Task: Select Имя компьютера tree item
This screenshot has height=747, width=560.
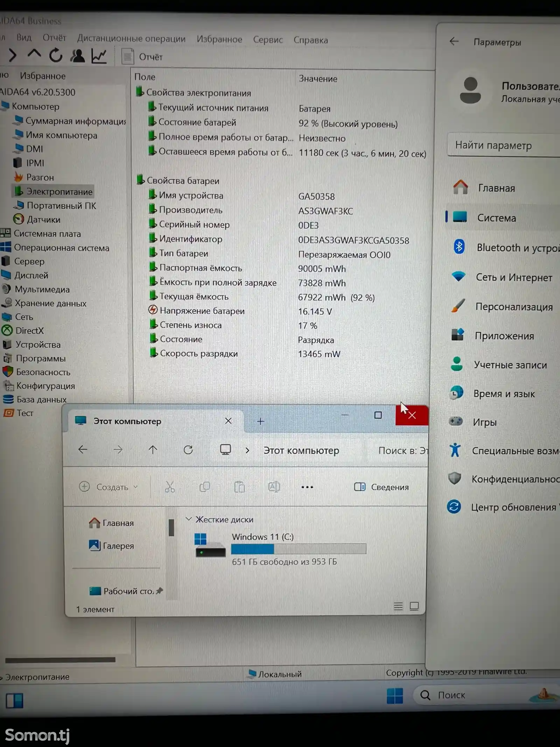Action: coord(56,135)
